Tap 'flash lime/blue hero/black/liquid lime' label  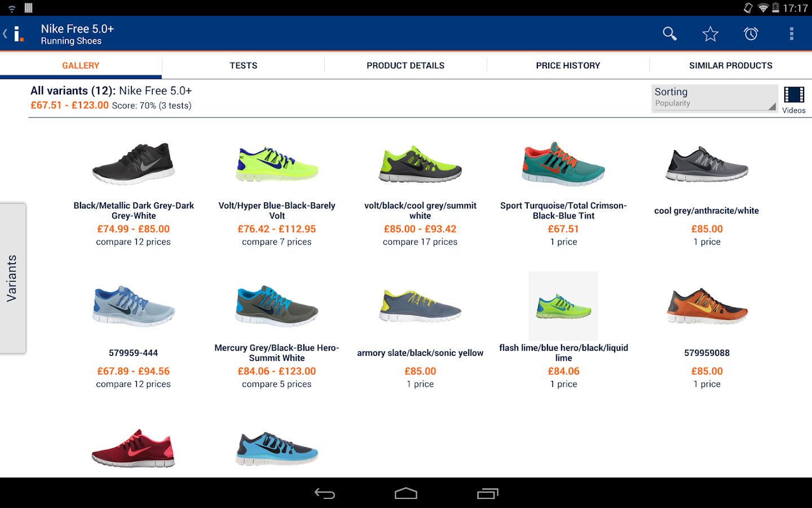(563, 353)
